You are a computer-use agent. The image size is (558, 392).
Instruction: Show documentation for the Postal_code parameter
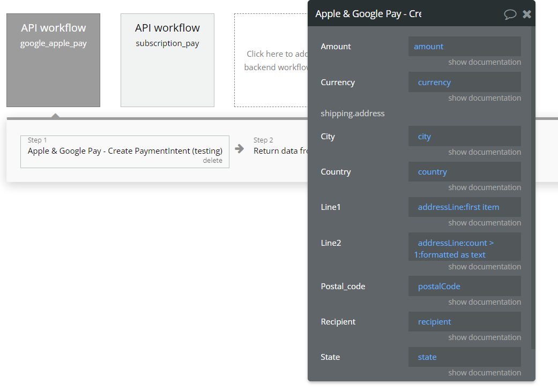[485, 302]
